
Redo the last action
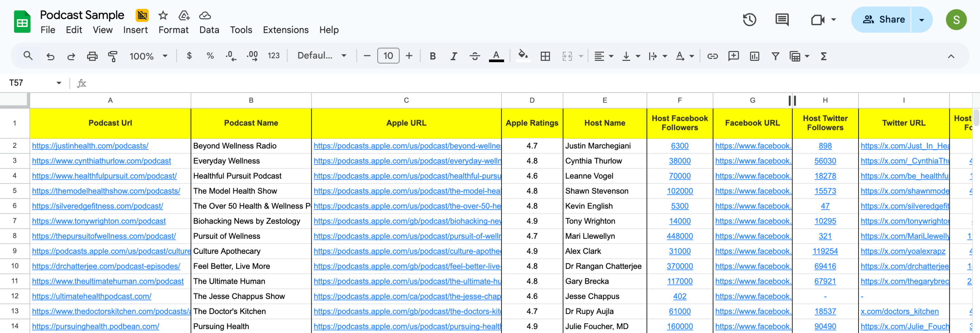(71, 56)
